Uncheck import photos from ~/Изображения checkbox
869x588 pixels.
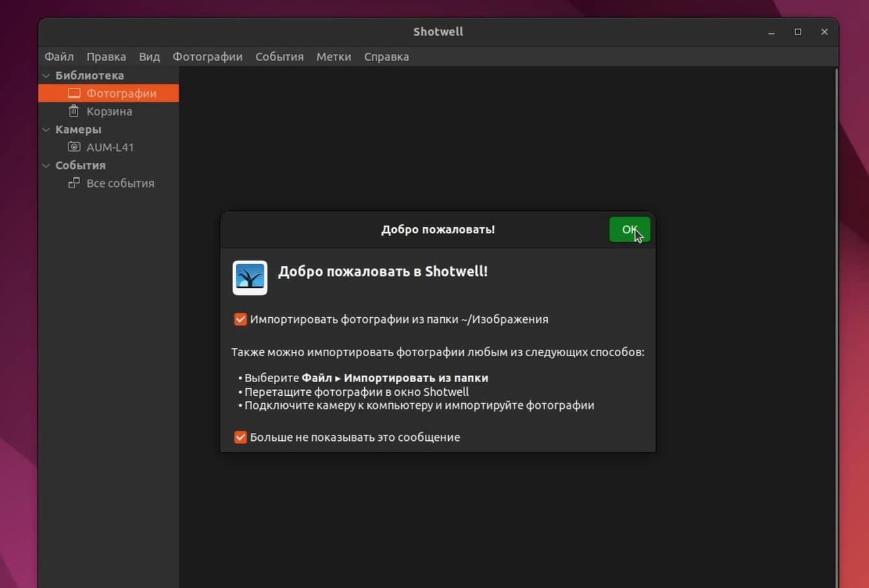[240, 319]
